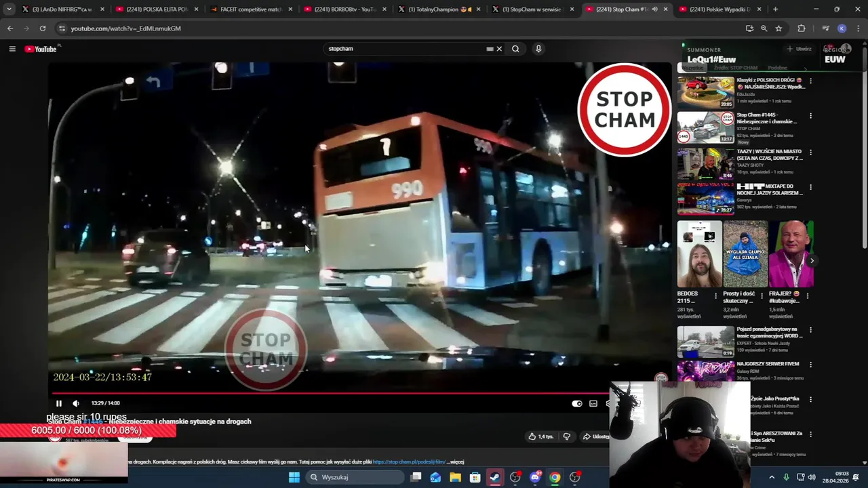The width and height of the screenshot is (868, 488).
Task: Show hidden tray icons chevron
Action: click(x=772, y=477)
